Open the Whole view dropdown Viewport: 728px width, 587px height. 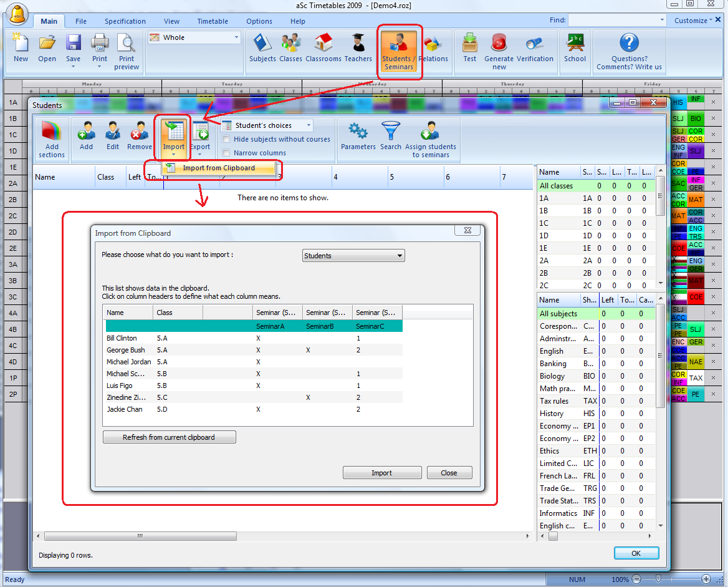(194, 37)
